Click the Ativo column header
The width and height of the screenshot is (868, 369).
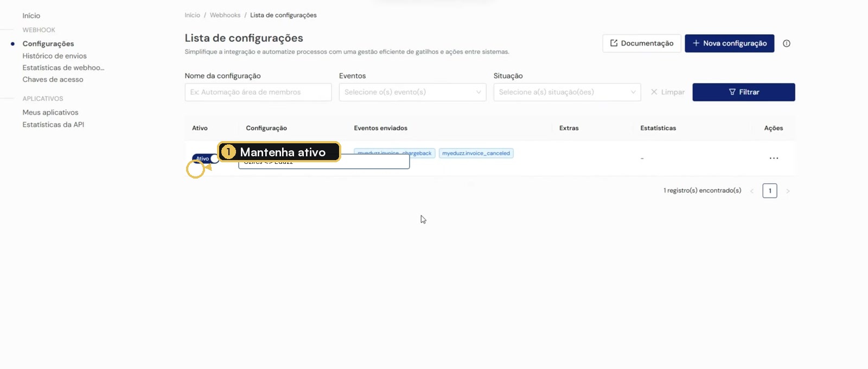coord(200,128)
